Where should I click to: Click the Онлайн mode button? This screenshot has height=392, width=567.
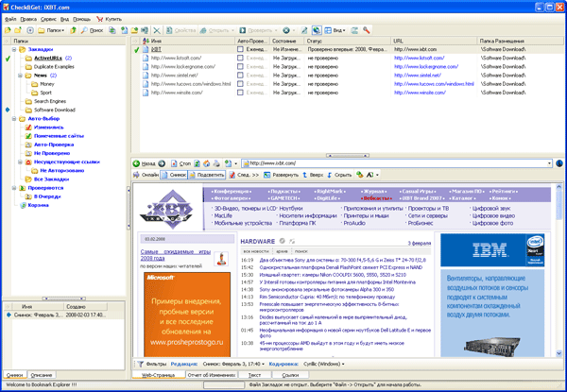click(x=146, y=175)
